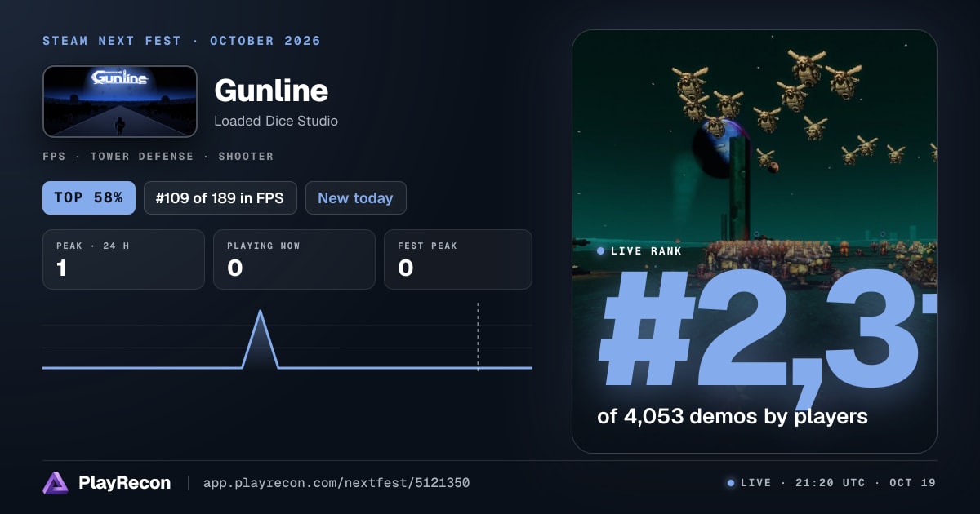Select the PEAK · 24 H stat card
Image resolution: width=980 pixels, height=514 pixels.
pos(123,259)
